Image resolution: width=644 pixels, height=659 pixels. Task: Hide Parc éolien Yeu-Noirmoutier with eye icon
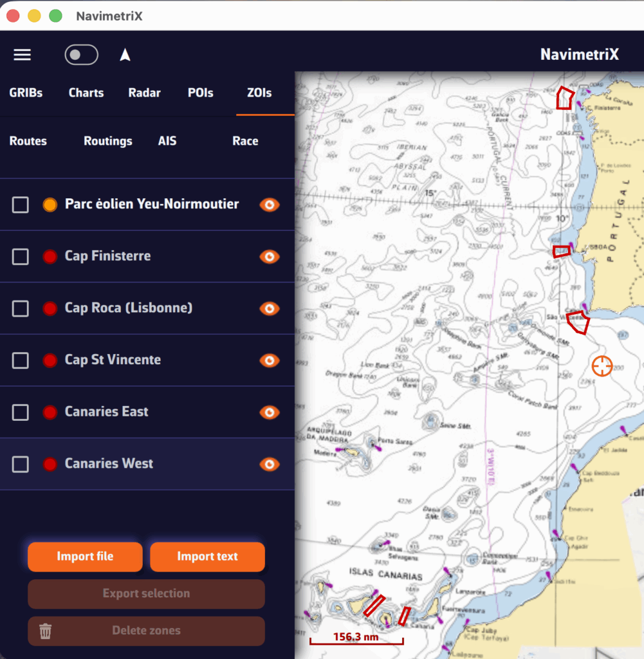(x=270, y=205)
